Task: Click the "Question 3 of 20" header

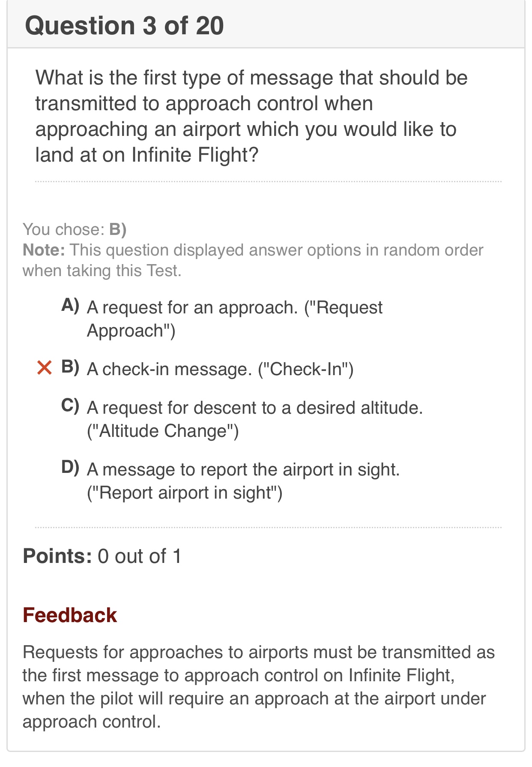Action: click(x=124, y=26)
